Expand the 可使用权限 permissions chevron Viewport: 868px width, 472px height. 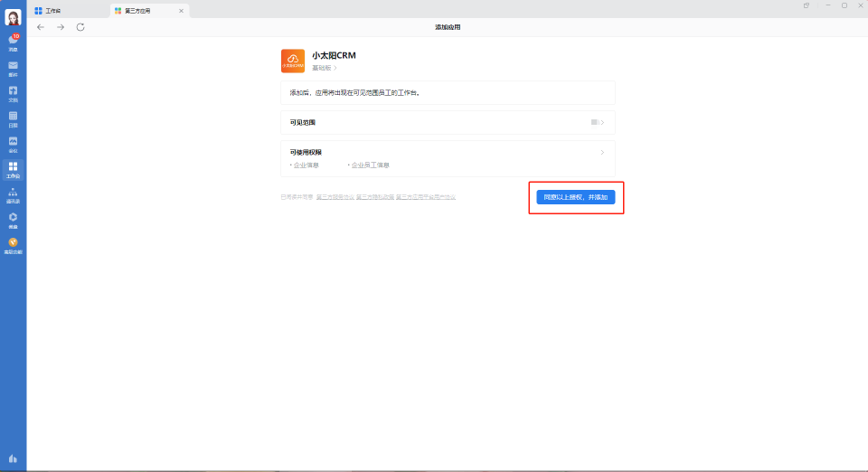(602, 152)
